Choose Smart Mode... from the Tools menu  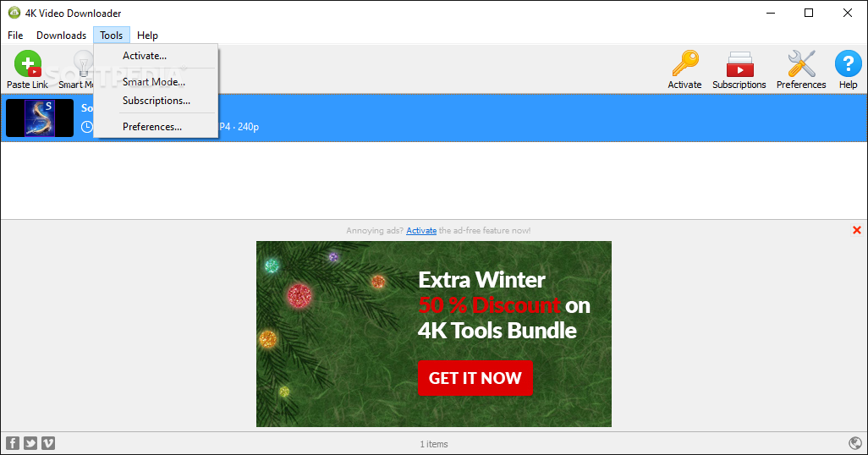(157, 81)
